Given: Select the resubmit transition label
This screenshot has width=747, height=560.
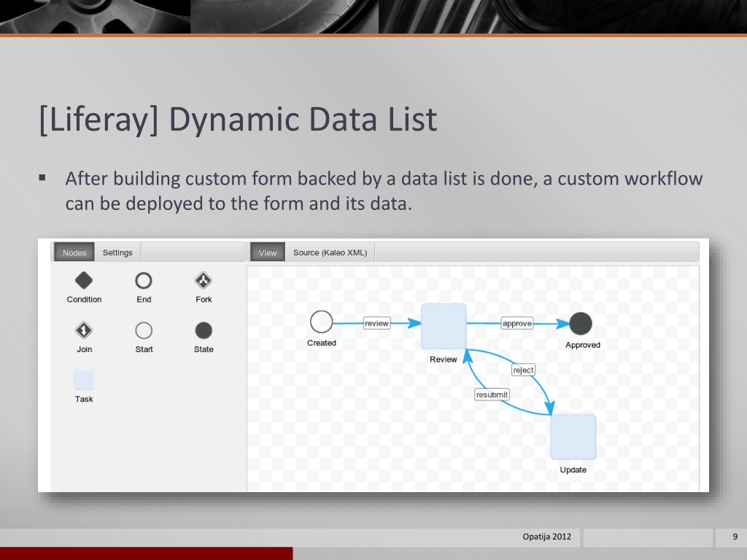Looking at the screenshot, I should (492, 394).
